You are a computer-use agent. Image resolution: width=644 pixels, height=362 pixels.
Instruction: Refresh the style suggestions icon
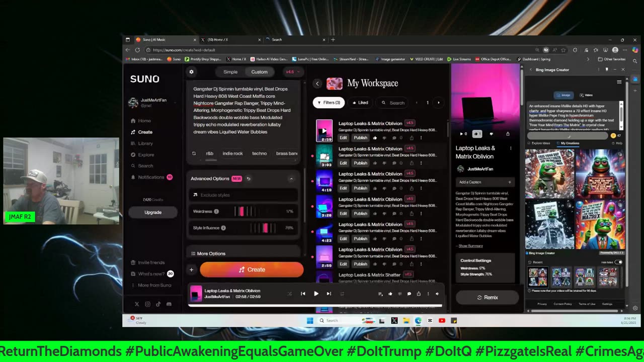pos(194,153)
